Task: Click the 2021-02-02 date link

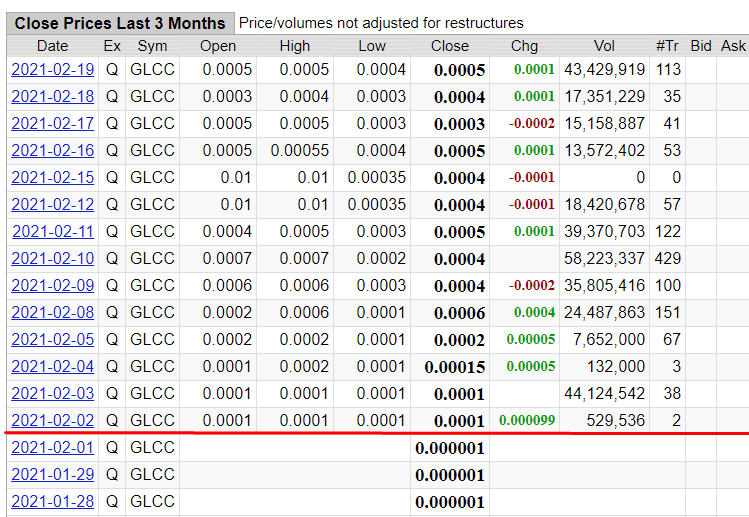Action: click(x=52, y=421)
